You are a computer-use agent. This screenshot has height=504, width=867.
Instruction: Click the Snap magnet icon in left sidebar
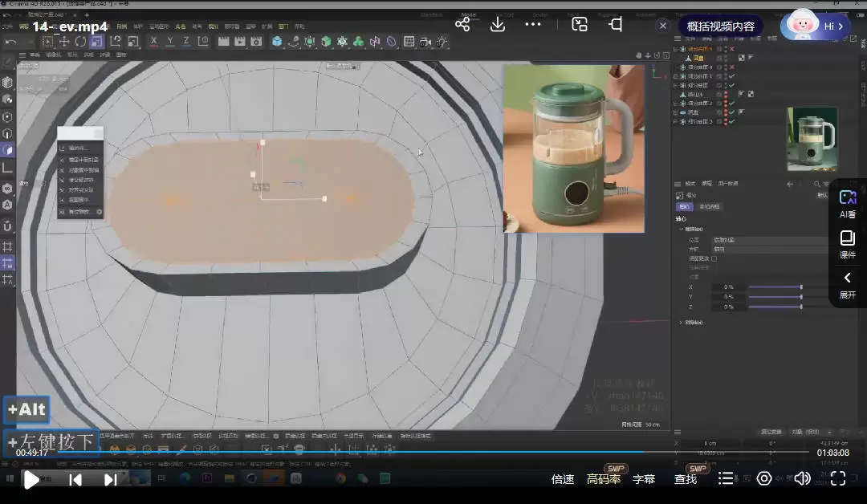pyautogui.click(x=8, y=226)
